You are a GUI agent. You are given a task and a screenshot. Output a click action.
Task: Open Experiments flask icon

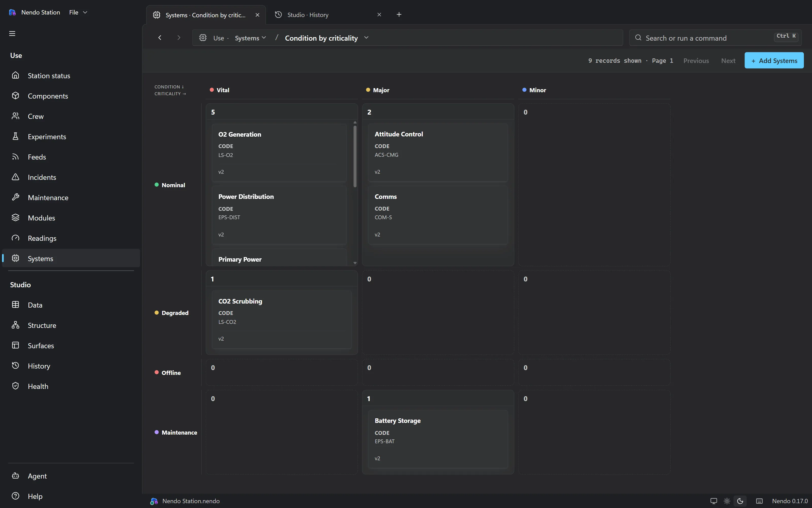(x=15, y=136)
